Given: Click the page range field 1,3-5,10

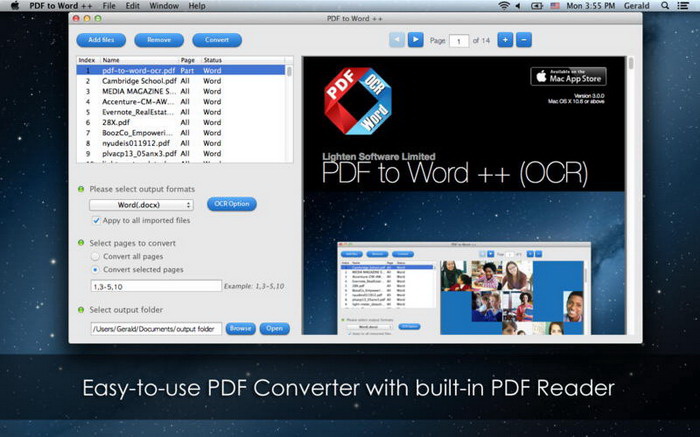Looking at the screenshot, I should point(156,286).
